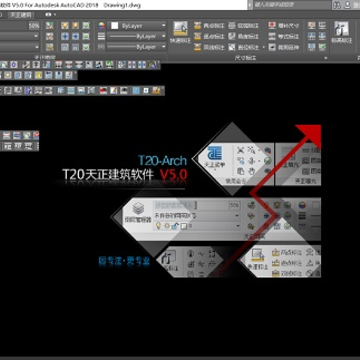360x360 pixels.
Task: Open the middle ByLayer line dropdown
Action: [x=136, y=36]
